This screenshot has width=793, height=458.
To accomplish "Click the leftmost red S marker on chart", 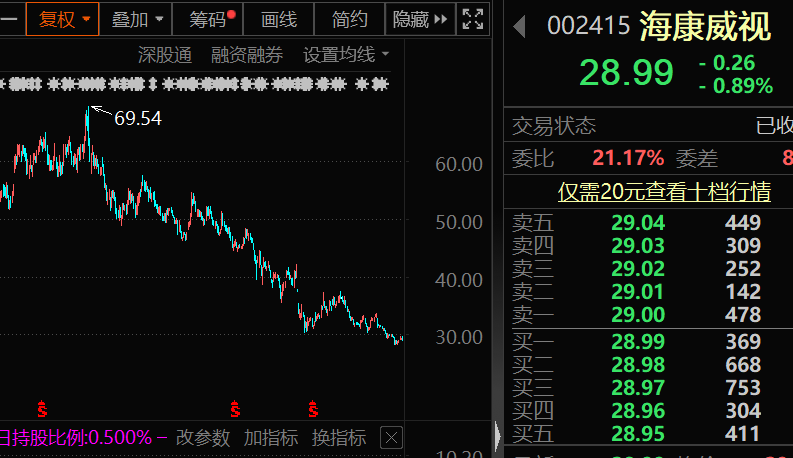I will [43, 409].
